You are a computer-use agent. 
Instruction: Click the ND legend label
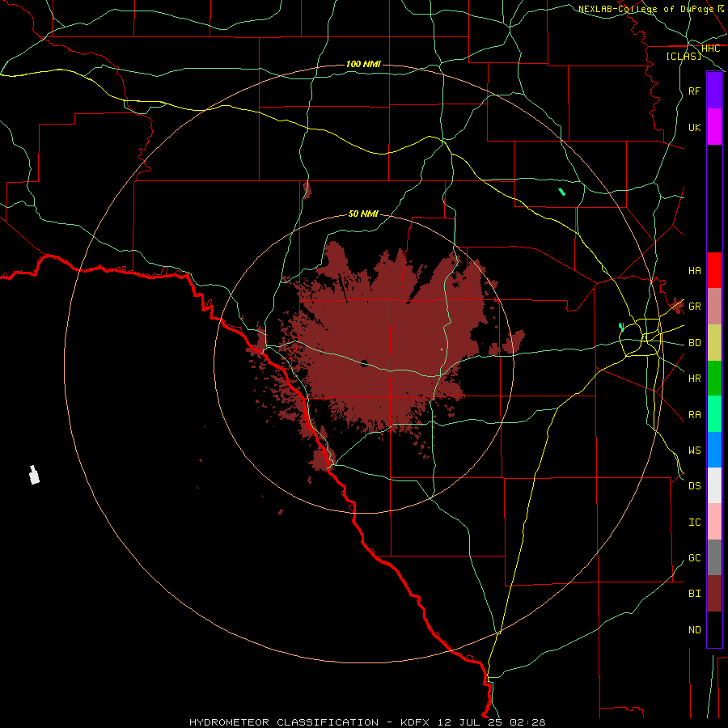[695, 630]
